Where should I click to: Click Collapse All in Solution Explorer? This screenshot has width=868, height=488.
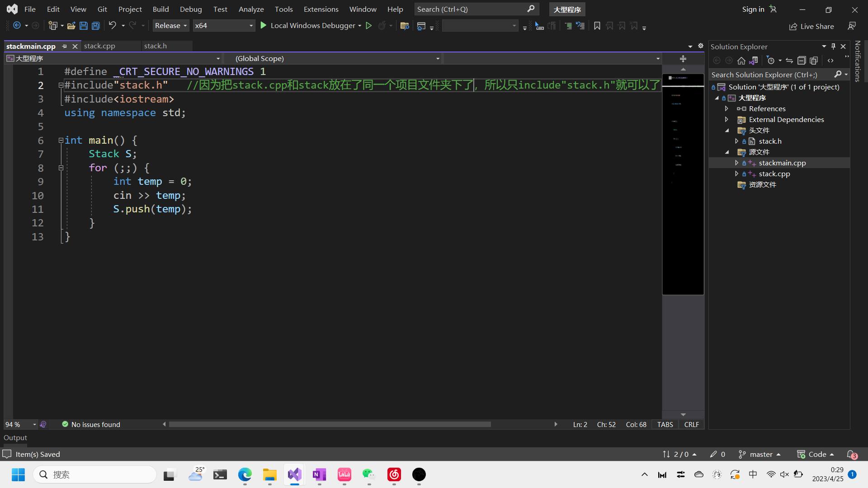click(x=802, y=61)
